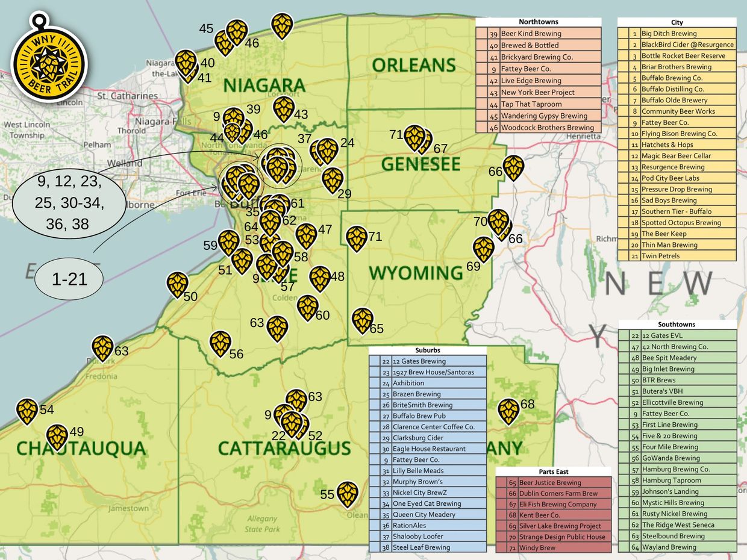Select the Clarksburg Cider row
The width and height of the screenshot is (747, 560).
428,438
